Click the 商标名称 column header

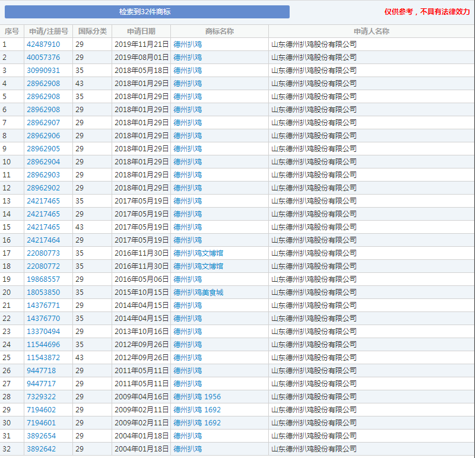[220, 31]
